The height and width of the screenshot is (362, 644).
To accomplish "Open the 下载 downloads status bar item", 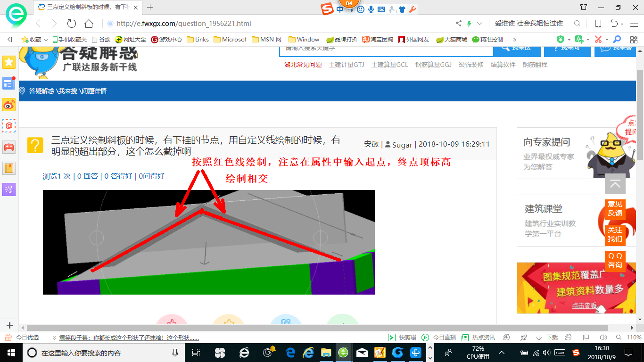I will click(547, 337).
